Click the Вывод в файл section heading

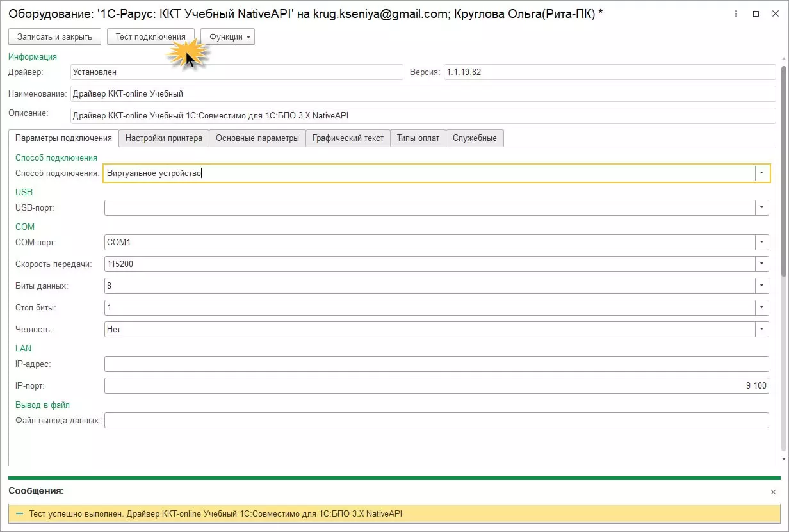point(42,405)
